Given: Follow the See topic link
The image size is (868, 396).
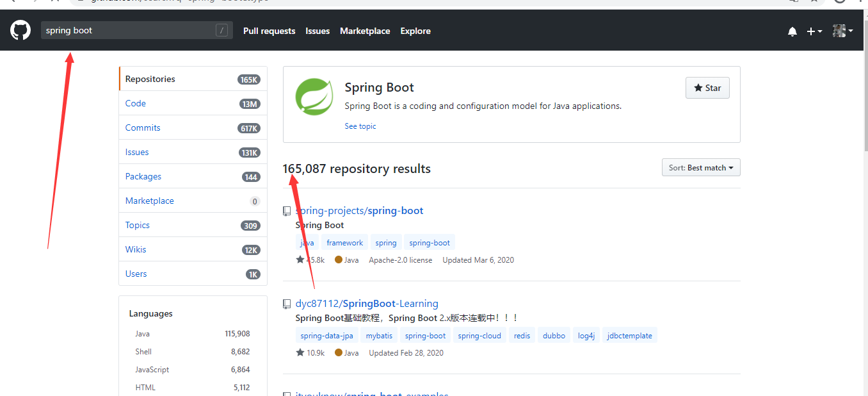Looking at the screenshot, I should pyautogui.click(x=360, y=126).
